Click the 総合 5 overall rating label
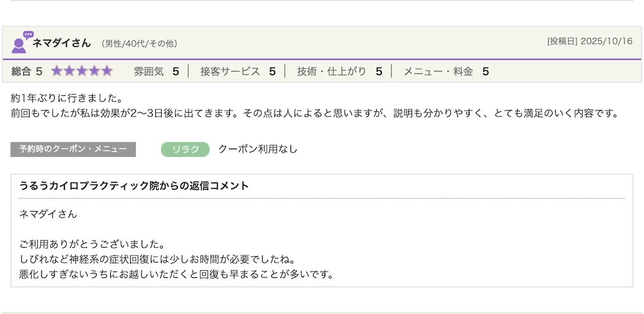 [x=26, y=72]
